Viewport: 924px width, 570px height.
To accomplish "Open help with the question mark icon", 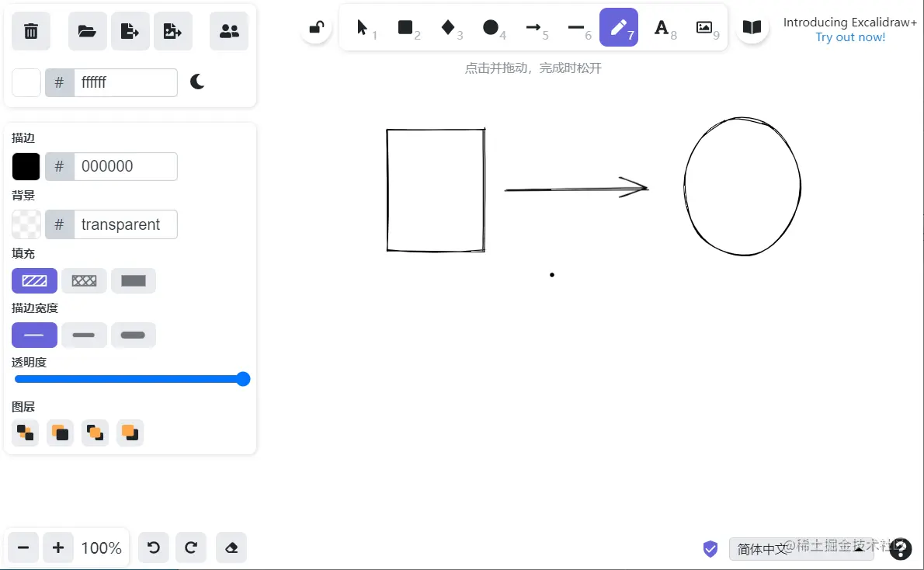I will pos(901,549).
